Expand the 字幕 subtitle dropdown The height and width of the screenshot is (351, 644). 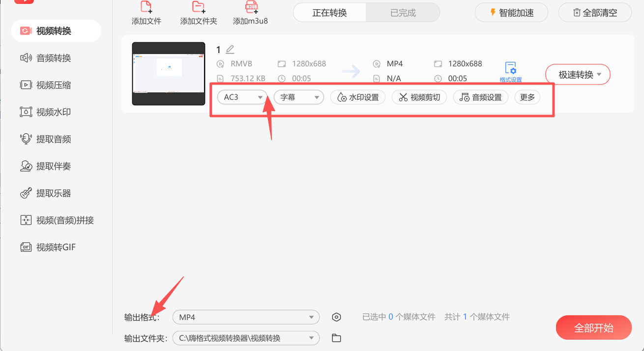tap(299, 97)
